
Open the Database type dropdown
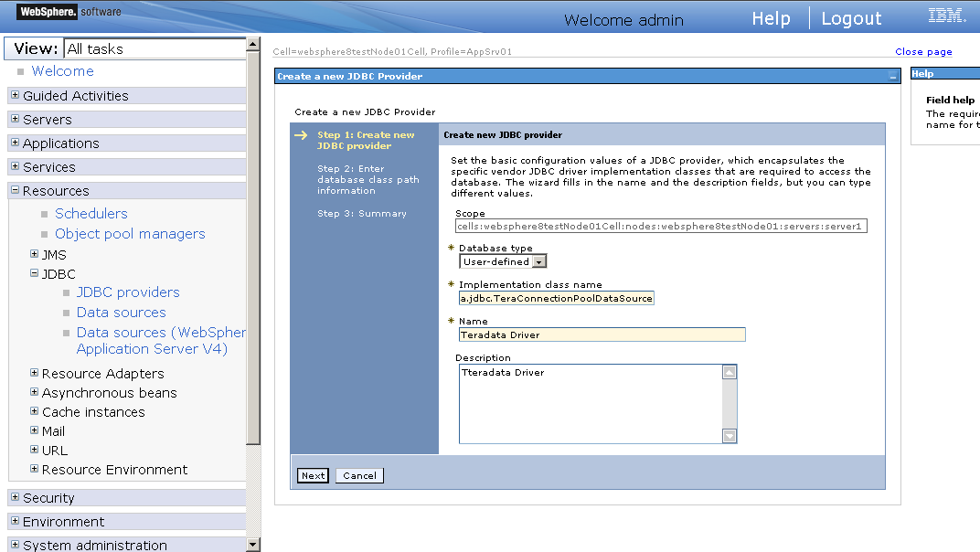pyautogui.click(x=539, y=260)
